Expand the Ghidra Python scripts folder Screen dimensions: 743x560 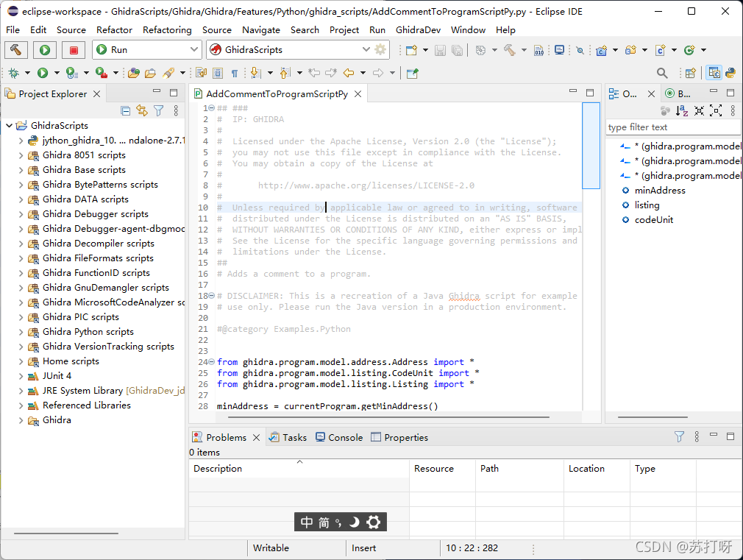(21, 331)
